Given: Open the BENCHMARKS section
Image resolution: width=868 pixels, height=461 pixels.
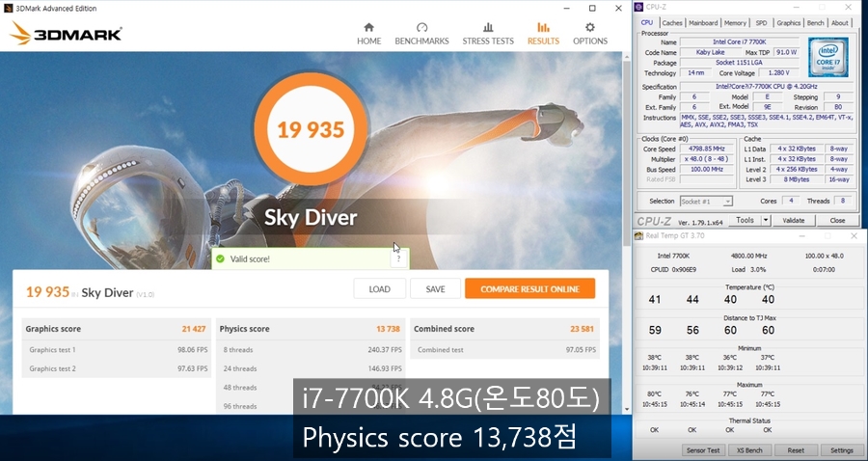Looking at the screenshot, I should pyautogui.click(x=421, y=34).
